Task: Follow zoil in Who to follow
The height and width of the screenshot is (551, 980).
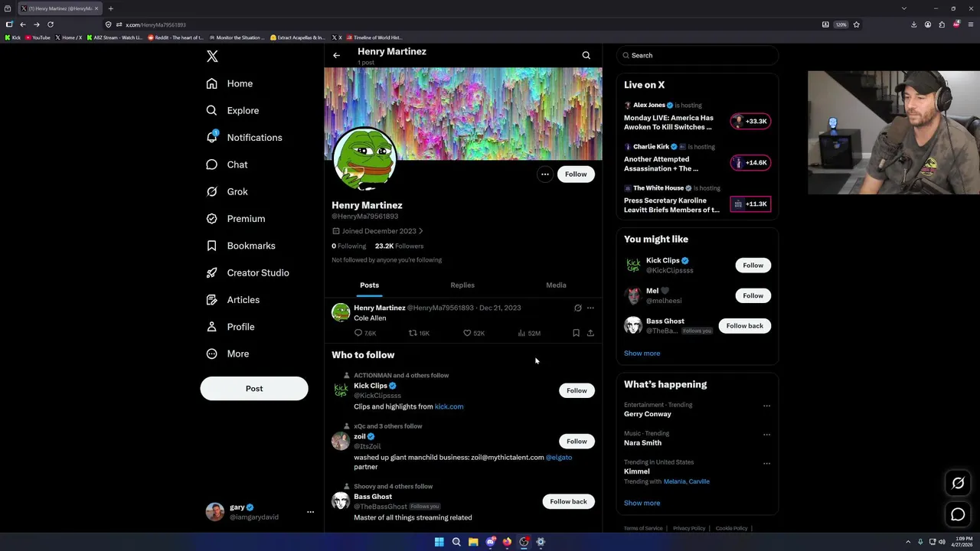Action: pyautogui.click(x=577, y=442)
